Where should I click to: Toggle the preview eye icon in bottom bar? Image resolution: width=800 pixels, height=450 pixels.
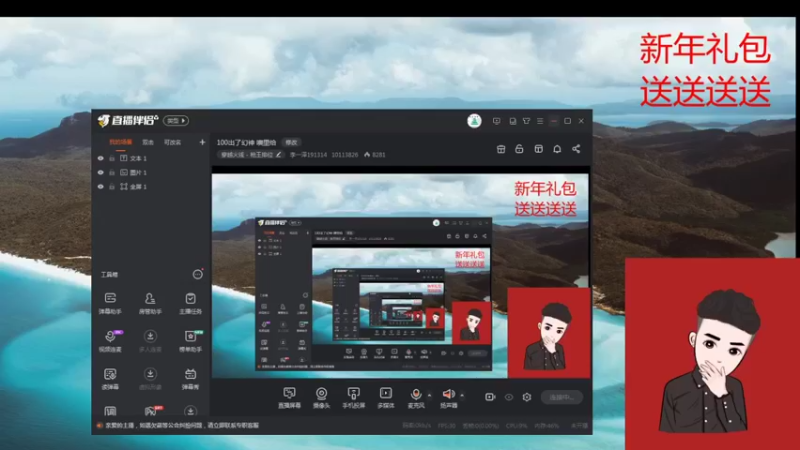[509, 396]
